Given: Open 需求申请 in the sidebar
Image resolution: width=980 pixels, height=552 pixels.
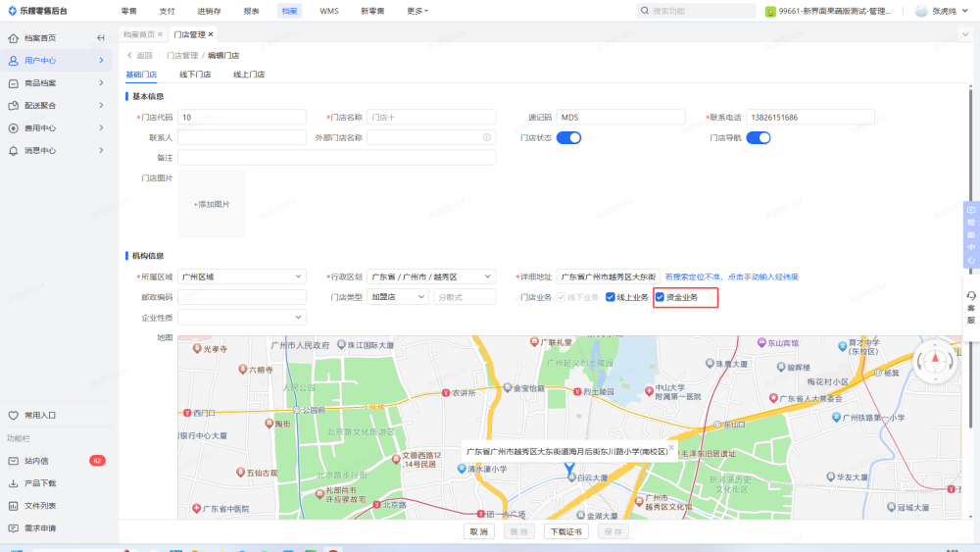Looking at the screenshot, I should point(39,528).
